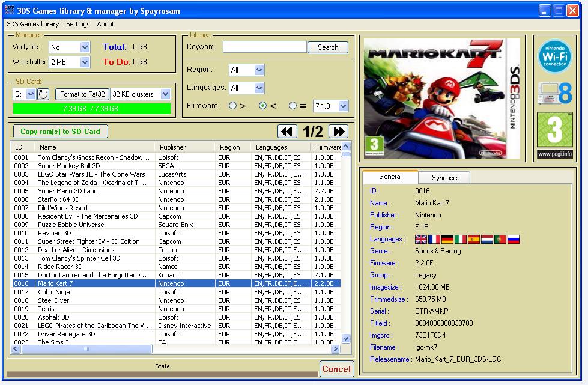Viewport: 588px width, 385px height.
Task: Click the Russian flag in Languages
Action: pyautogui.click(x=514, y=239)
